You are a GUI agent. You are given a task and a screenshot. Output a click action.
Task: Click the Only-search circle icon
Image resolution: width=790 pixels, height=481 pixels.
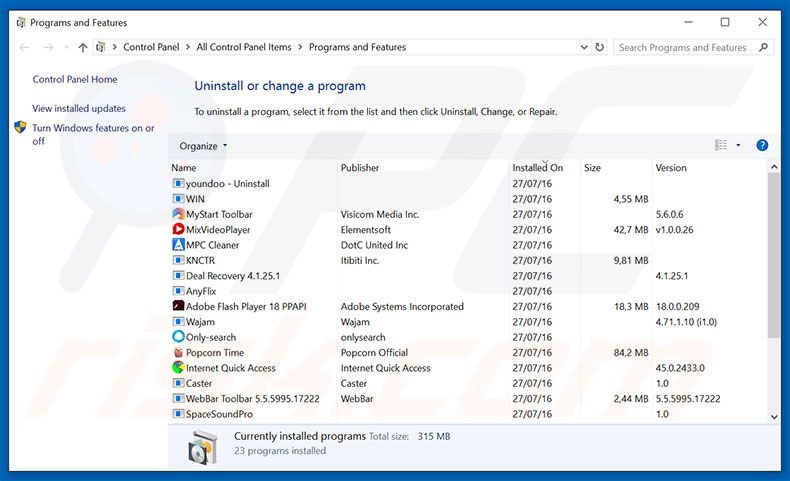click(178, 336)
